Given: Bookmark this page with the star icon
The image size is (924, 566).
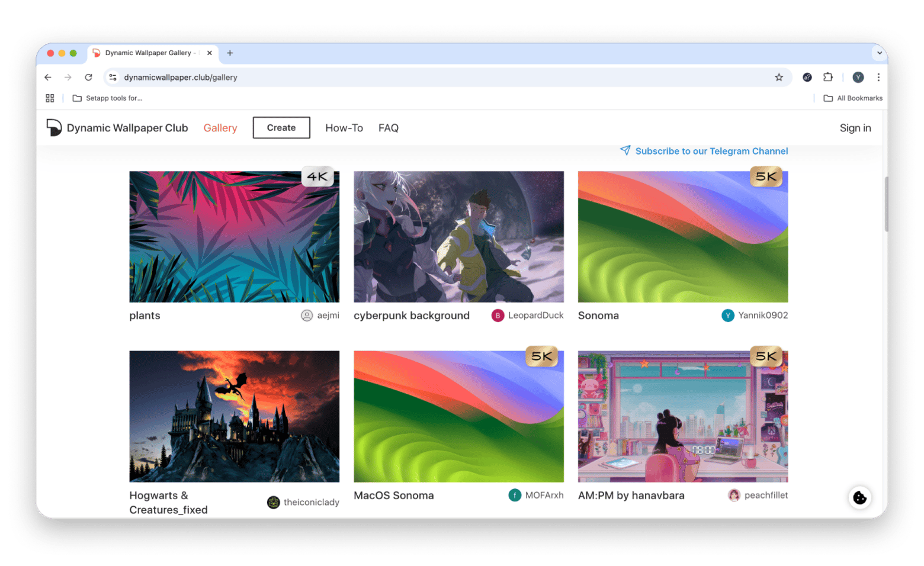Looking at the screenshot, I should pyautogui.click(x=779, y=78).
